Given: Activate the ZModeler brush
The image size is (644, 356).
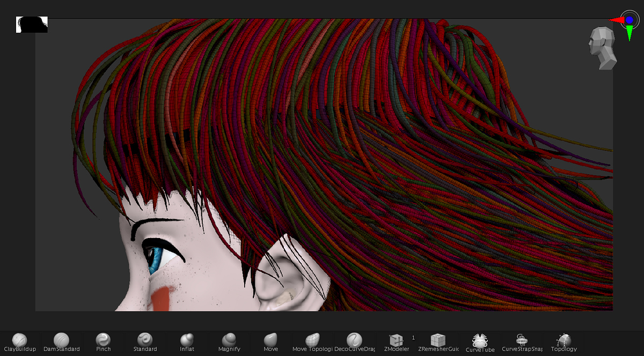Looking at the screenshot, I should [x=397, y=342].
